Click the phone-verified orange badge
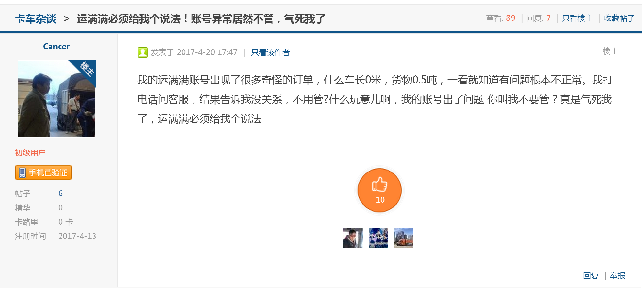Image resolution: width=644 pixels, height=288 pixels. (x=43, y=172)
